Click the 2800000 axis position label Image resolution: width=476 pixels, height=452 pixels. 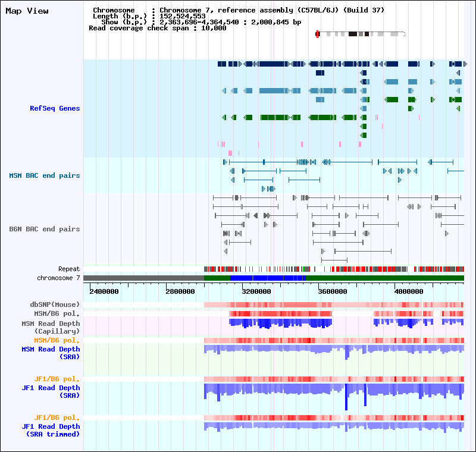(x=180, y=291)
